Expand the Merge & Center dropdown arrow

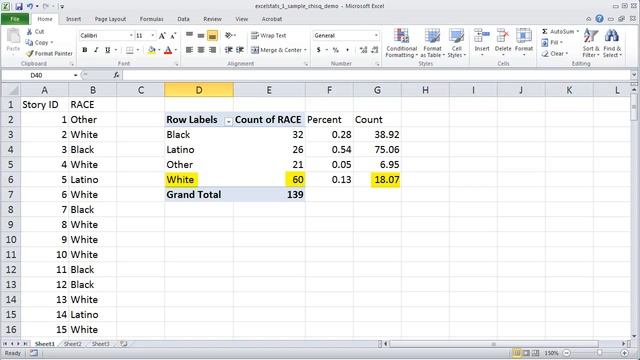pyautogui.click(x=305, y=50)
